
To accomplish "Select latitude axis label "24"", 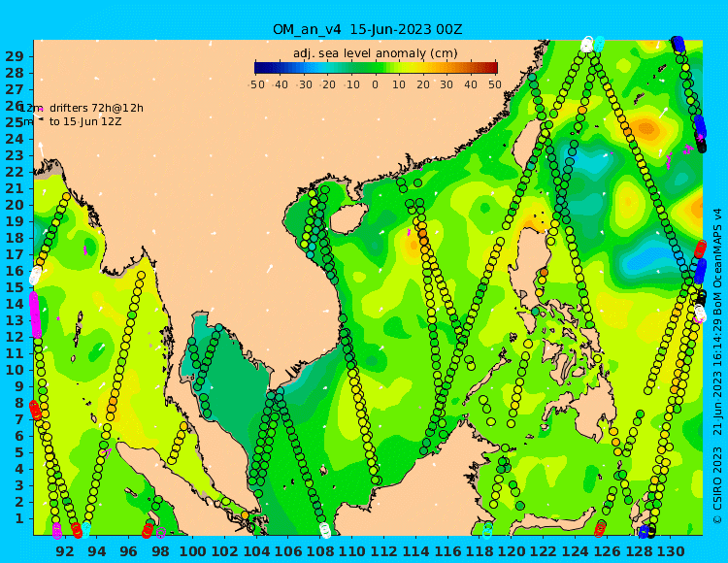I will click(14, 139).
